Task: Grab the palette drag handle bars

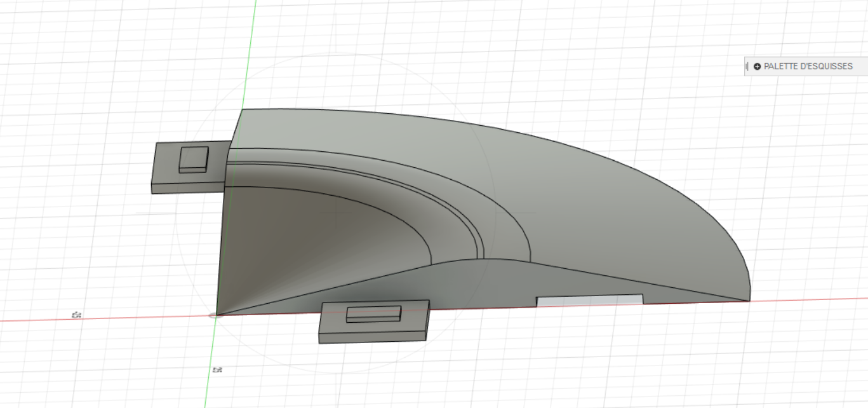Action: (x=747, y=65)
